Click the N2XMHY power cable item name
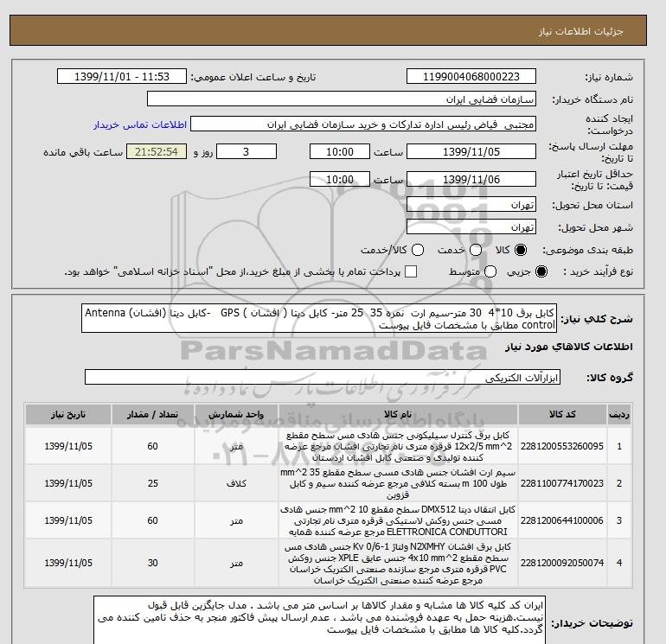The width and height of the screenshot is (666, 644). click(x=398, y=563)
